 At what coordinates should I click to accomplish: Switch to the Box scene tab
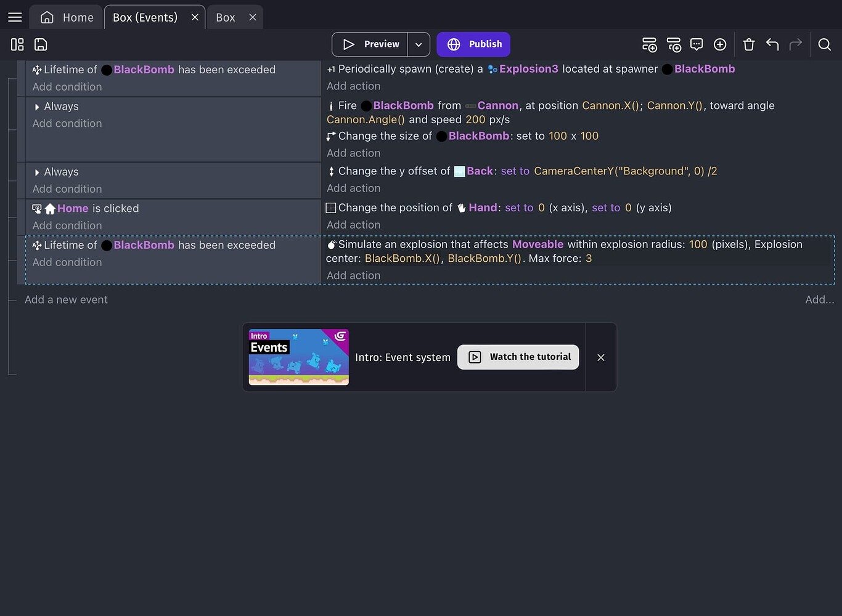click(x=225, y=17)
